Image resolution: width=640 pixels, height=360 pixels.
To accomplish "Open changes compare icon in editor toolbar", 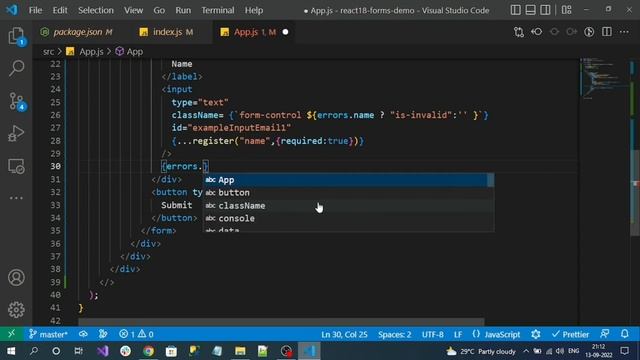I will pos(519,32).
